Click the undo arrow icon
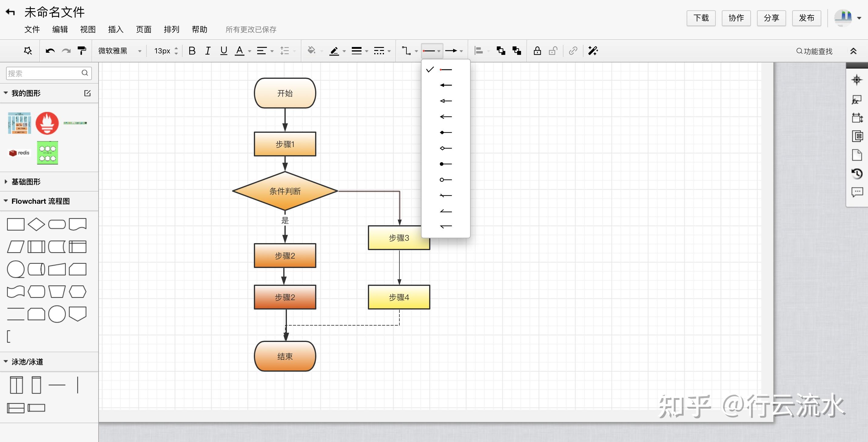This screenshot has height=442, width=868. tap(50, 51)
